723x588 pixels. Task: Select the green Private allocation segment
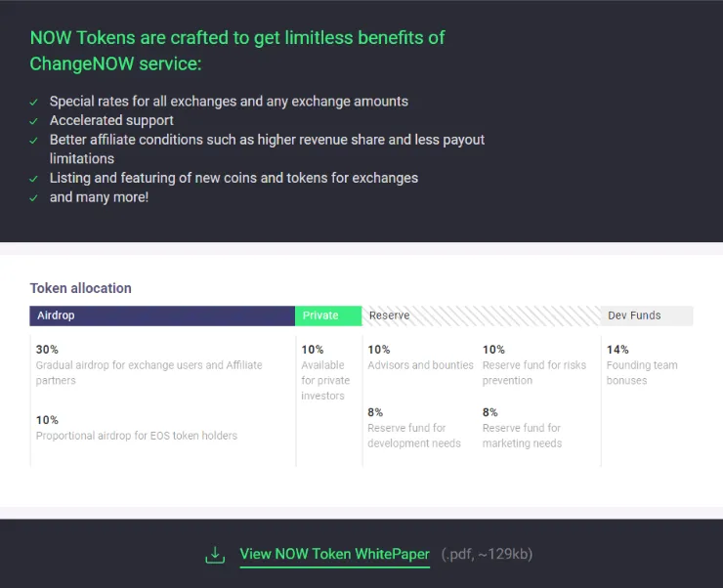(x=328, y=315)
